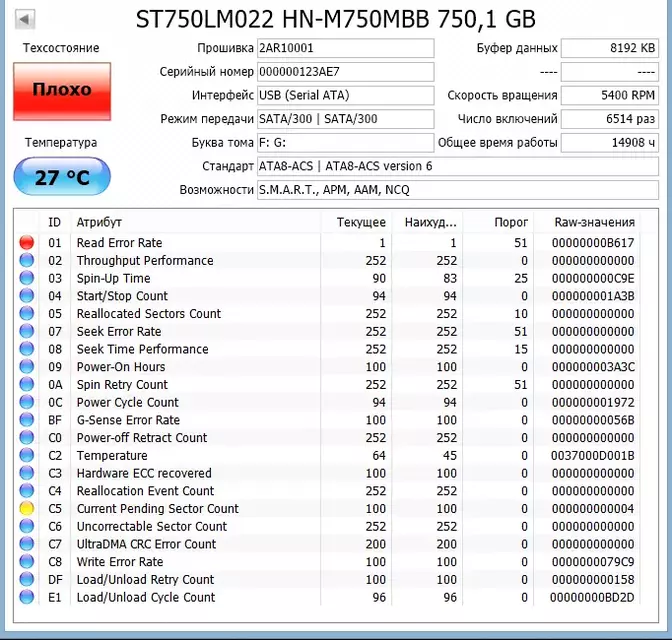Select the Read Error Rate attribute name
The width and height of the screenshot is (672, 640).
120,243
